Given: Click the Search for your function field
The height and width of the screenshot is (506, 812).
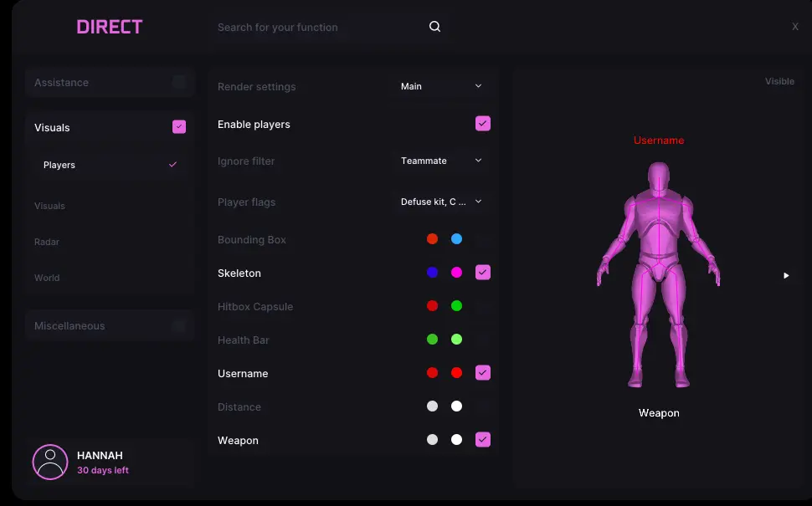Looking at the screenshot, I should tap(318, 27).
